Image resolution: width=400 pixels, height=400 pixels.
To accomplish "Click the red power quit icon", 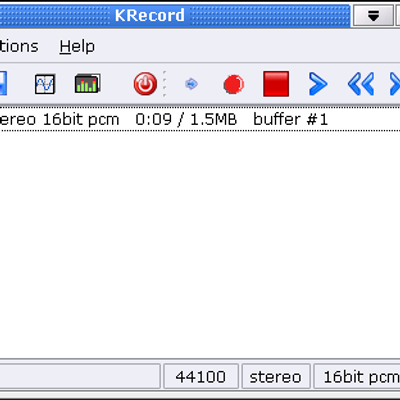I will 145,84.
